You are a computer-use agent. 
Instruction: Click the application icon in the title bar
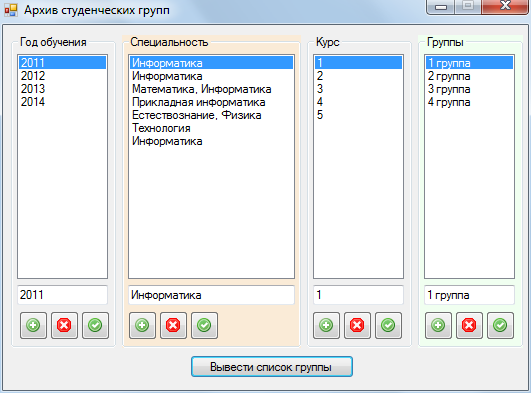tap(11, 10)
